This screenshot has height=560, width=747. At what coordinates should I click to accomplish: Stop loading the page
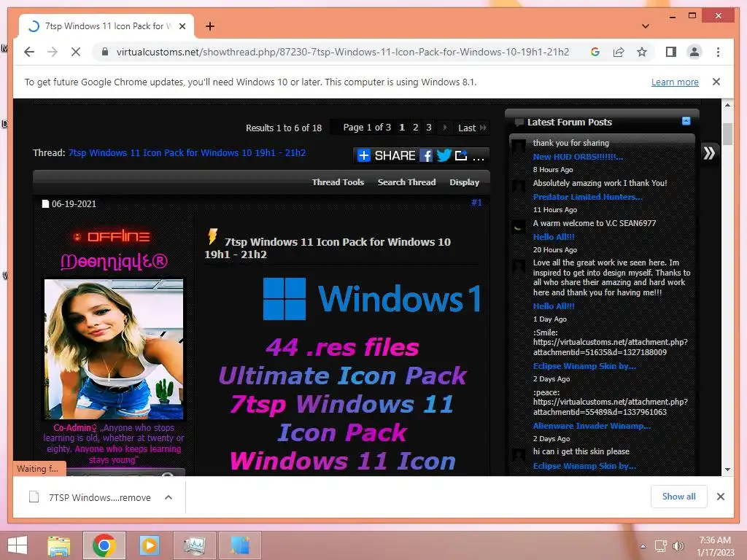(x=76, y=52)
